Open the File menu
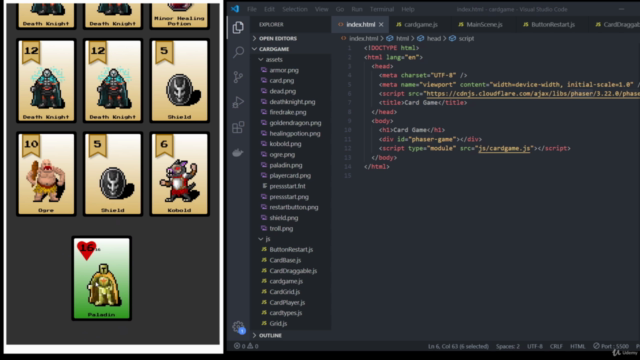Screen dimensions: 640x360 click(252, 9)
